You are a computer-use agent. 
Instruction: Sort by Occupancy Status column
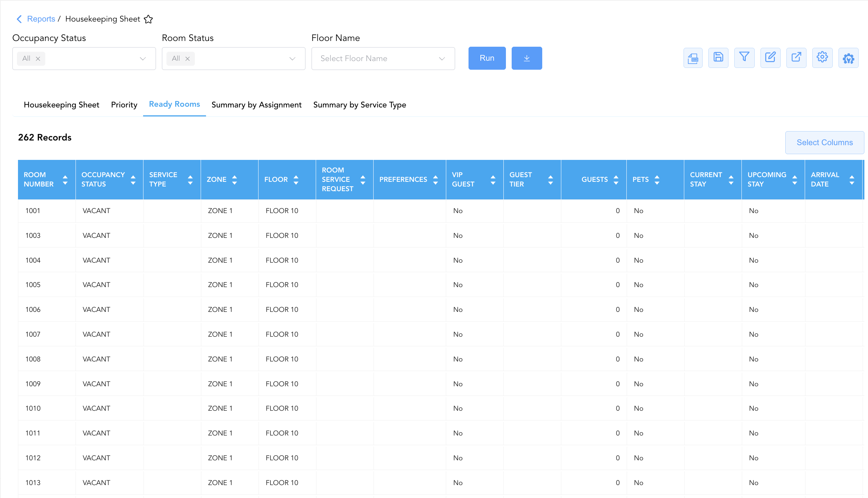(133, 180)
